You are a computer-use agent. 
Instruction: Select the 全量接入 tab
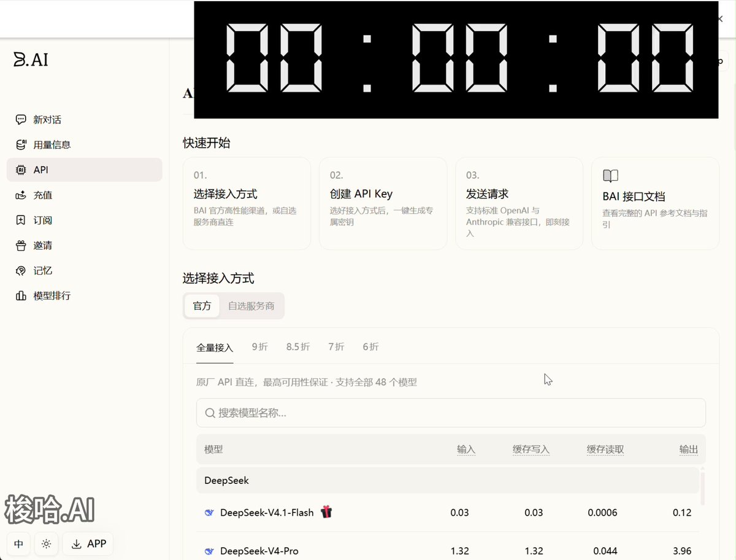pos(215,347)
